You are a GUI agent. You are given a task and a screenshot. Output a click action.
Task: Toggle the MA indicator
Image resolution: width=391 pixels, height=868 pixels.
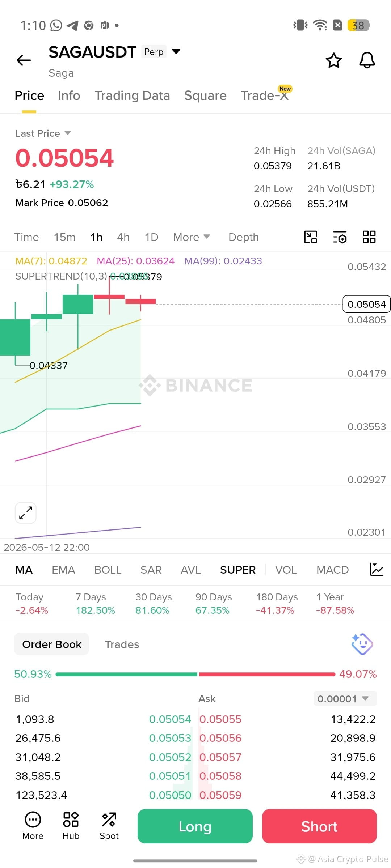tap(24, 570)
